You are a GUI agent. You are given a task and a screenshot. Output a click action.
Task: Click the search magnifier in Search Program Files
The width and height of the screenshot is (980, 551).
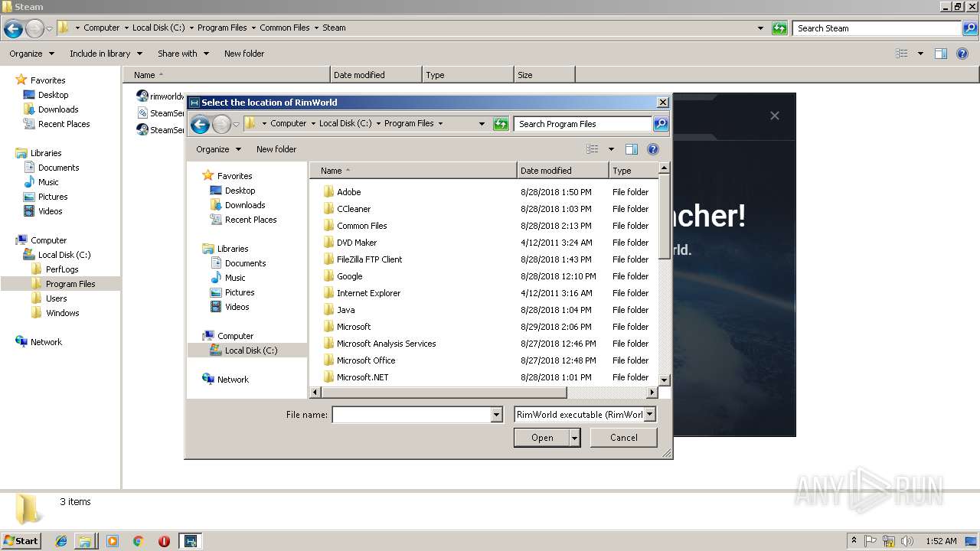(x=661, y=124)
